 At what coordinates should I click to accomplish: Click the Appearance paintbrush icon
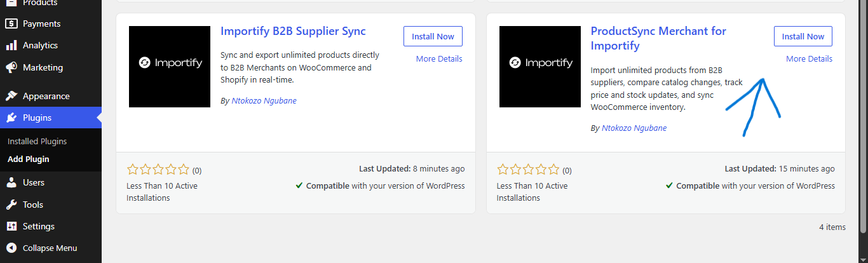pyautogui.click(x=11, y=96)
